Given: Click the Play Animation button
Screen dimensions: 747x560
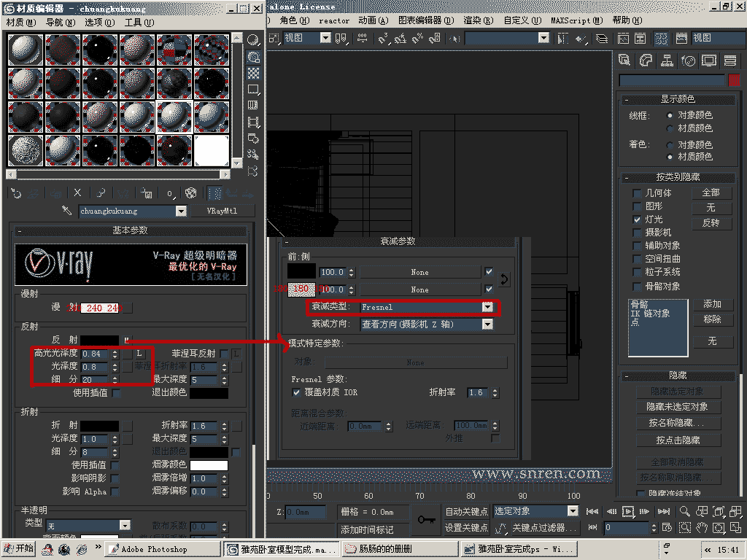Looking at the screenshot, I should (x=628, y=511).
